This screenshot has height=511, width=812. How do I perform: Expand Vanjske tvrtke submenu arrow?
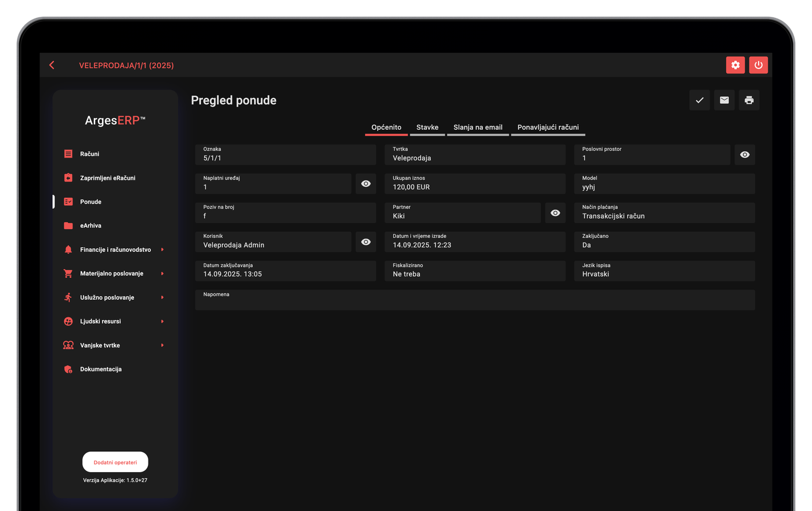[x=162, y=345]
